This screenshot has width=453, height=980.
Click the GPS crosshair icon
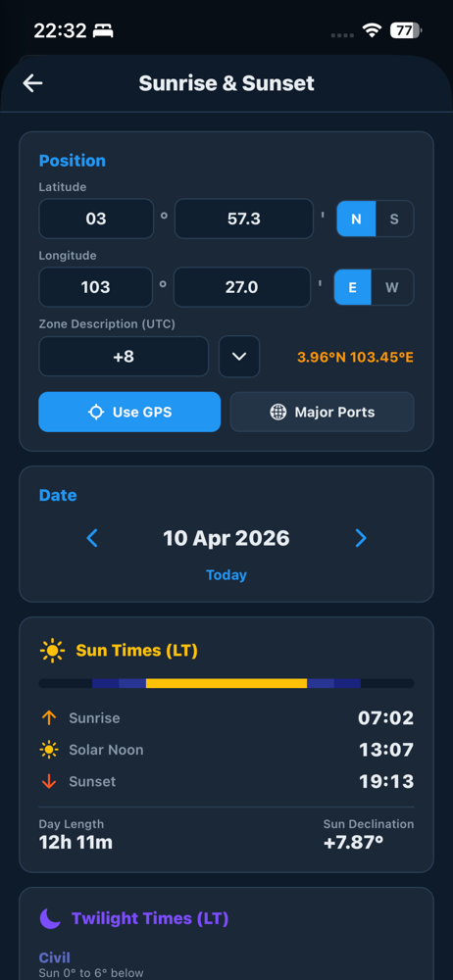(96, 412)
